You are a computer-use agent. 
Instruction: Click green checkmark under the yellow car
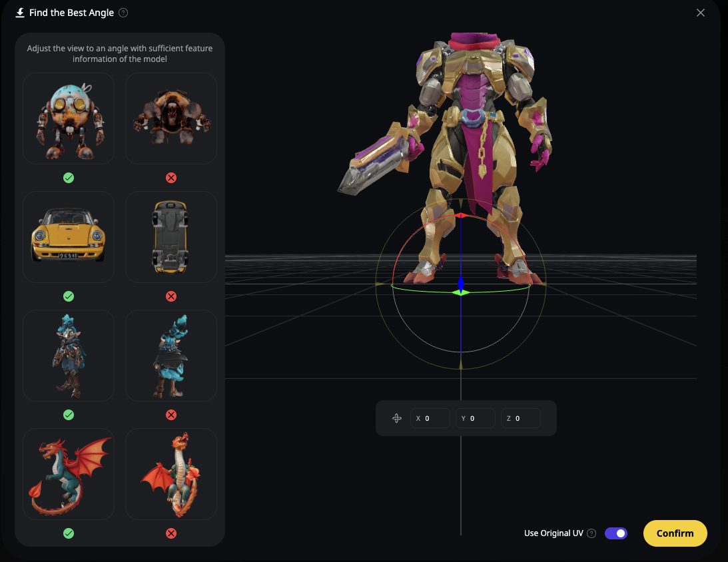coord(69,296)
